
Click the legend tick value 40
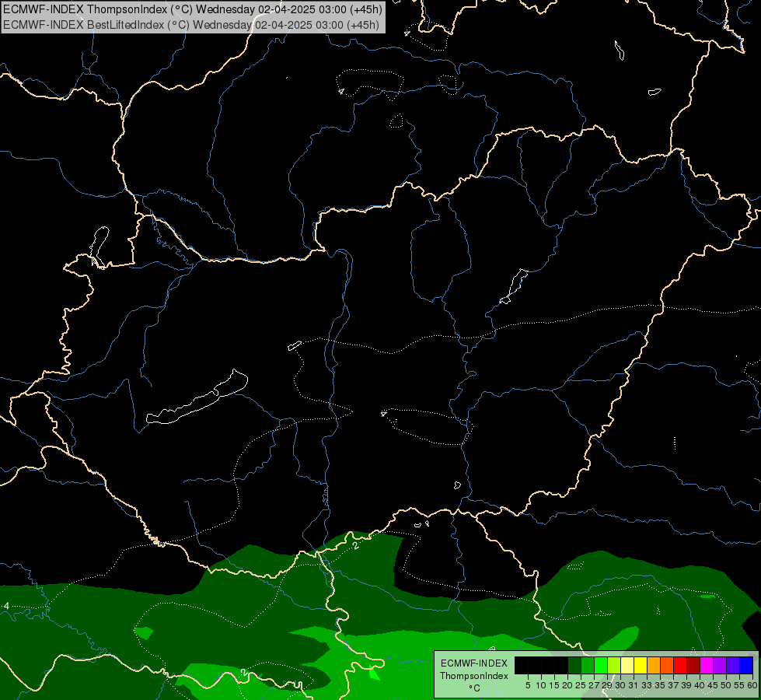pos(700,685)
